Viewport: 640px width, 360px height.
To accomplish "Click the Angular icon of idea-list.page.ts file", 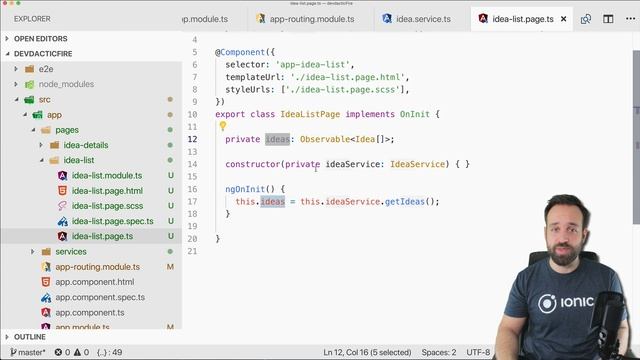I will [62, 236].
